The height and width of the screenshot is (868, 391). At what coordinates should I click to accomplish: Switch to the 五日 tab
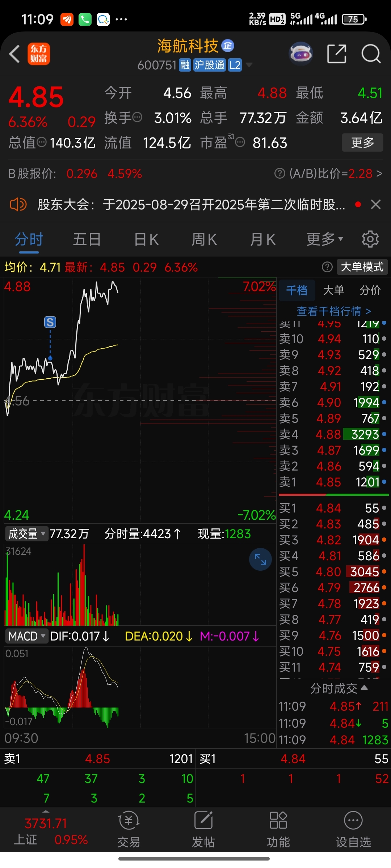[87, 239]
